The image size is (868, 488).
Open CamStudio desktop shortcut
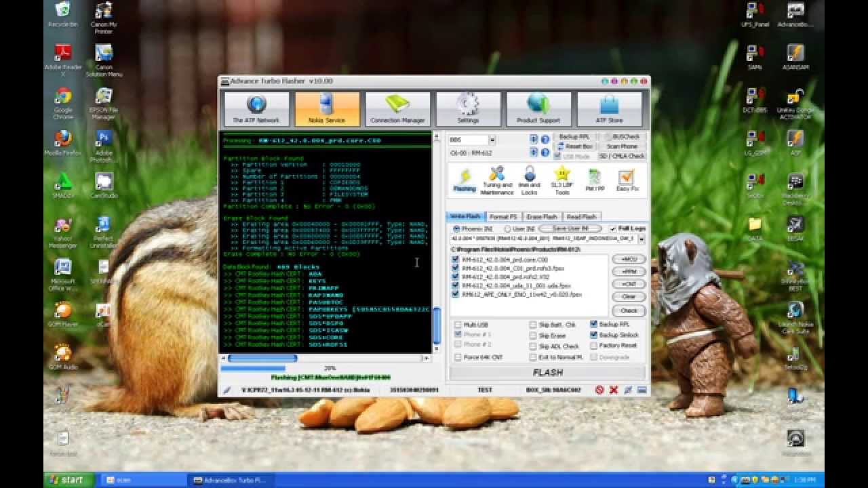click(x=104, y=186)
